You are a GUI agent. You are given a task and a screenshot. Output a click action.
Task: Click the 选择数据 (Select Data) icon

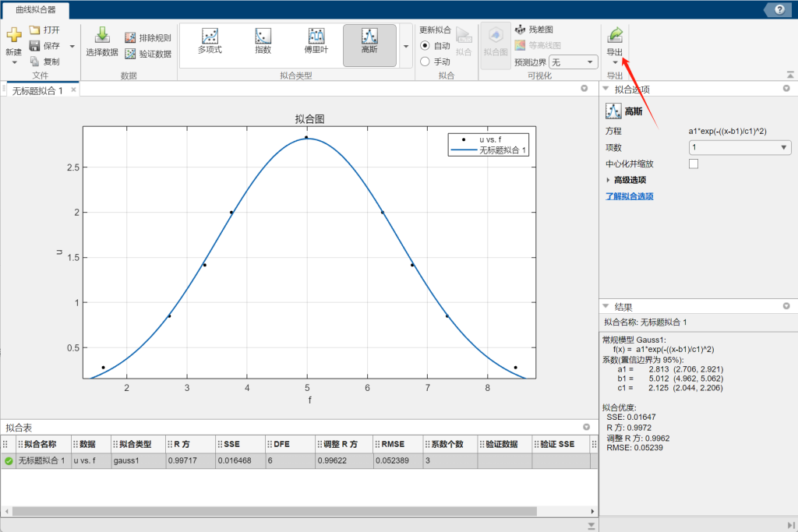click(101, 35)
